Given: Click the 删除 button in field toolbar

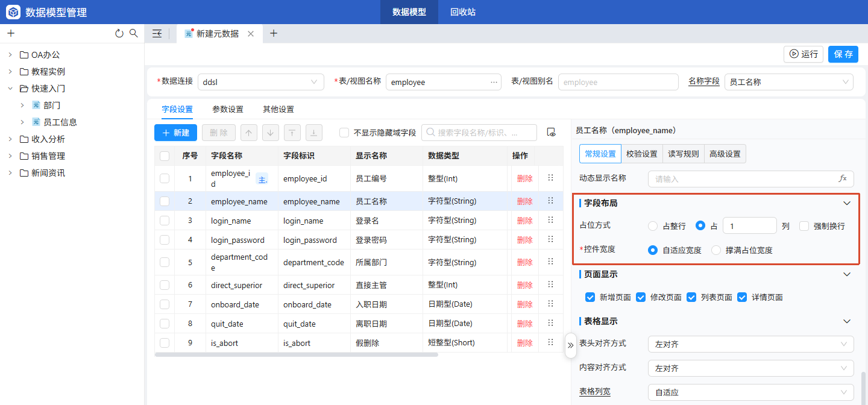Looking at the screenshot, I should tap(219, 133).
